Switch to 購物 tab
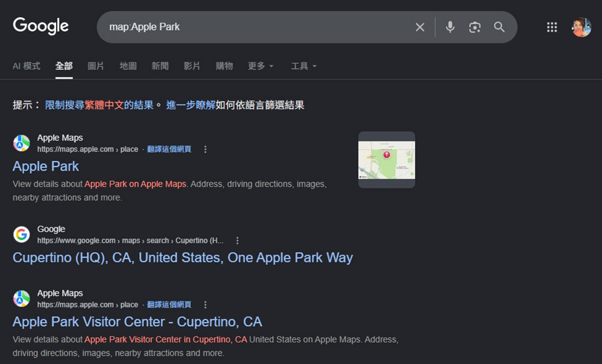 click(x=224, y=66)
